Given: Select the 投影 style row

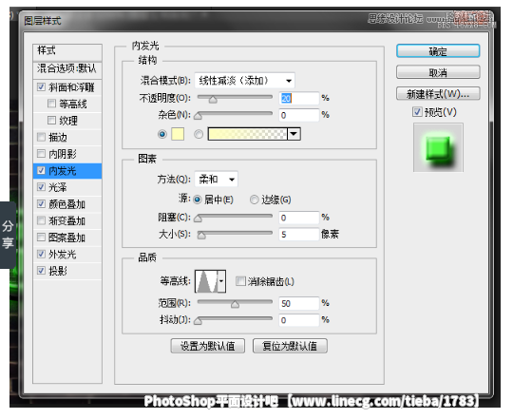Looking at the screenshot, I should coord(67,271).
